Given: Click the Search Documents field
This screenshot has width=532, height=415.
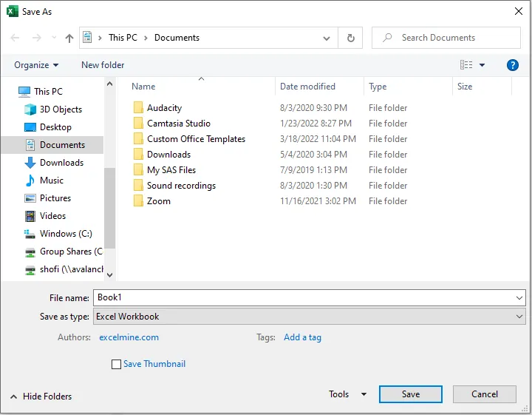Looking at the screenshot, I should pyautogui.click(x=446, y=38).
